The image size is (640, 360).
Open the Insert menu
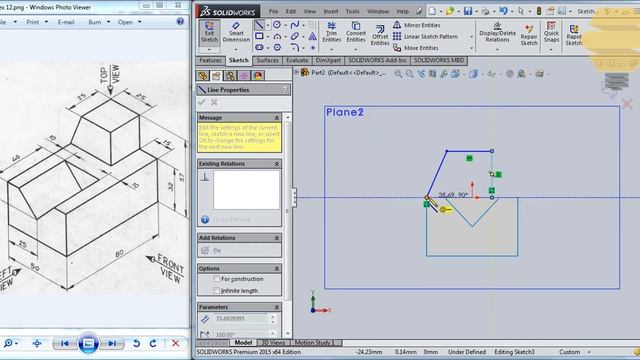pyautogui.click(x=331, y=11)
